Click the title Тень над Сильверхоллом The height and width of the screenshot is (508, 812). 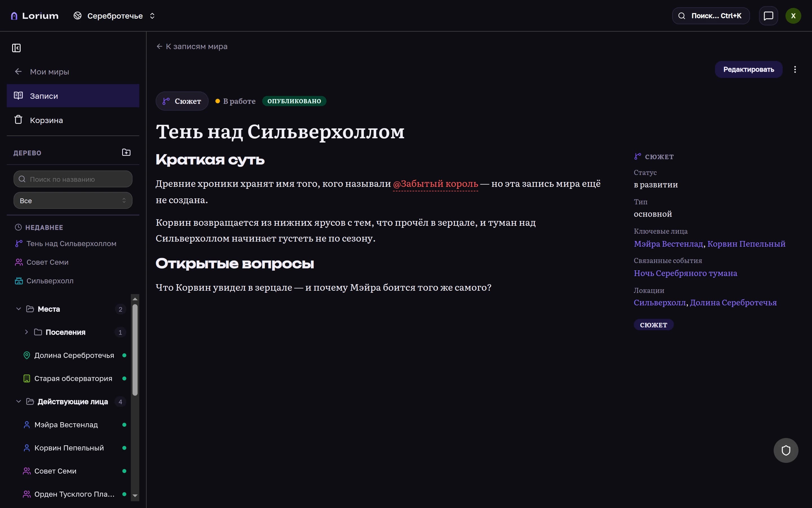coord(280,132)
